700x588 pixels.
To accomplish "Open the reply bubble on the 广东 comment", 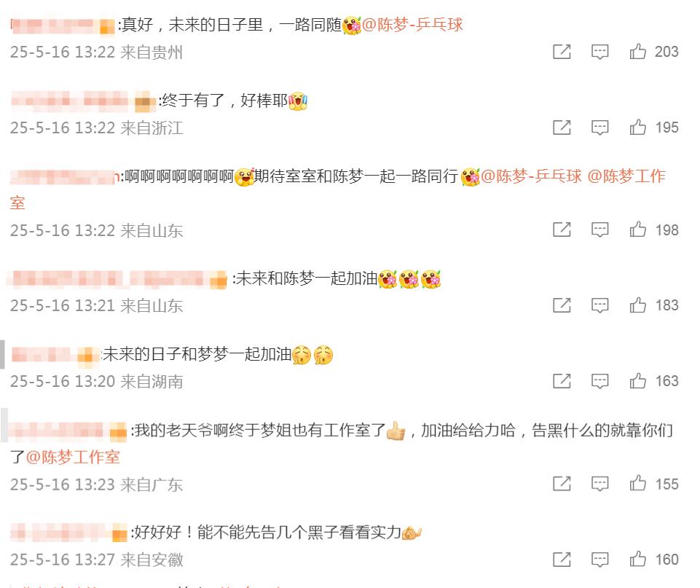I will tap(599, 484).
